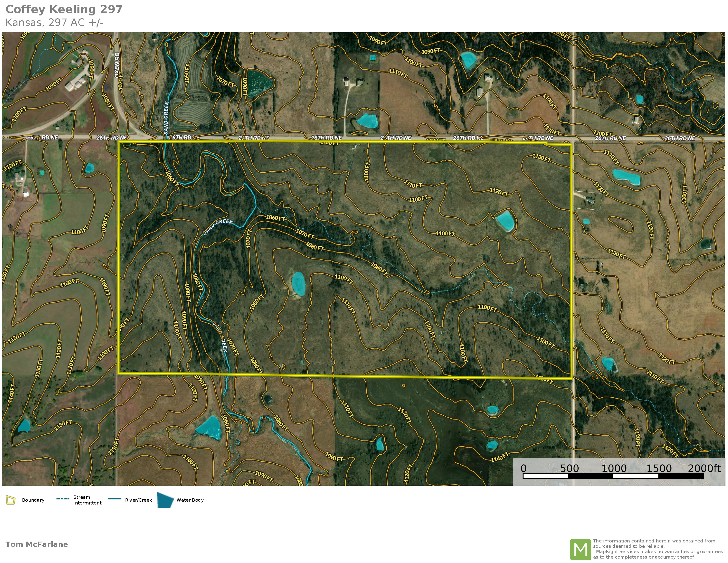The height and width of the screenshot is (563, 728).
Task: Click the yellow Boundary legend icon
Action: coord(11,500)
